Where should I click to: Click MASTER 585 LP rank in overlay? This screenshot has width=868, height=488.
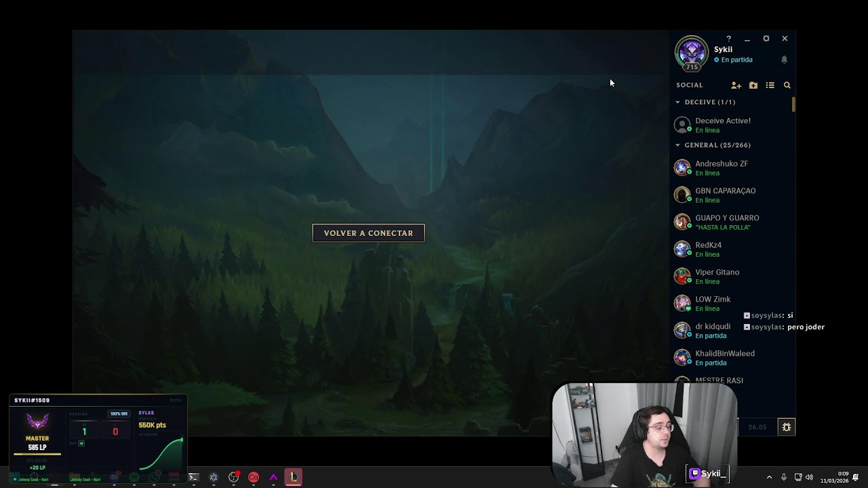[37, 443]
